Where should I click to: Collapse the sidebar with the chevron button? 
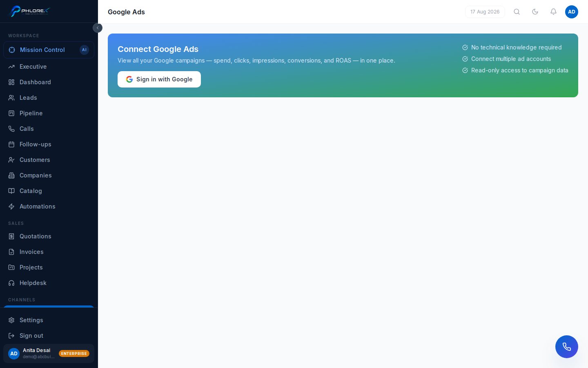[x=98, y=28]
